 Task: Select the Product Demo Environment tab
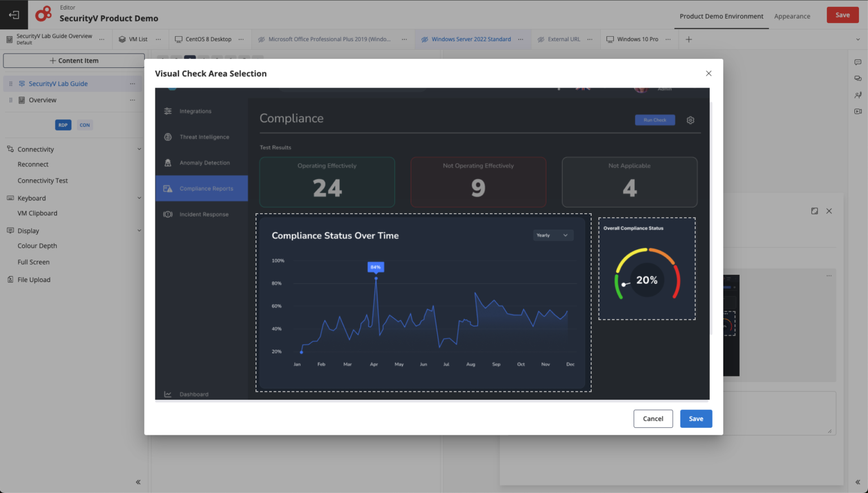pyautogui.click(x=722, y=16)
